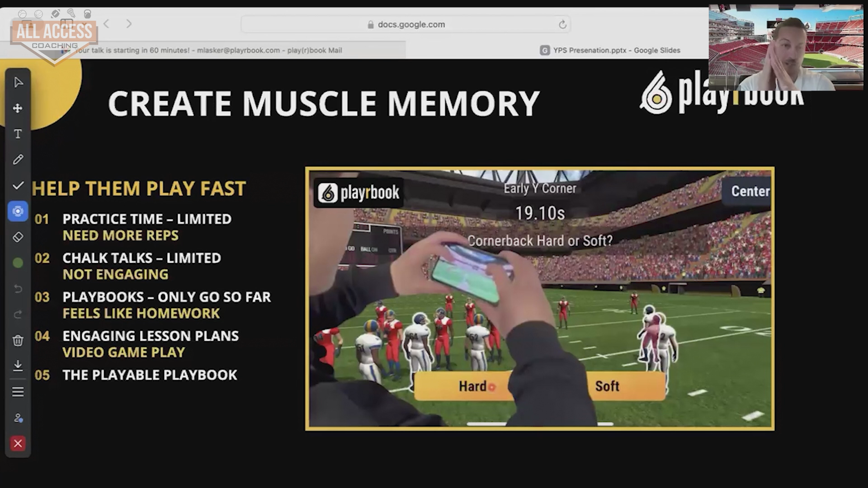The width and height of the screenshot is (868, 488).
Task: Click 'THE PLAYABLE PLAYBOOK' text
Action: pyautogui.click(x=150, y=375)
